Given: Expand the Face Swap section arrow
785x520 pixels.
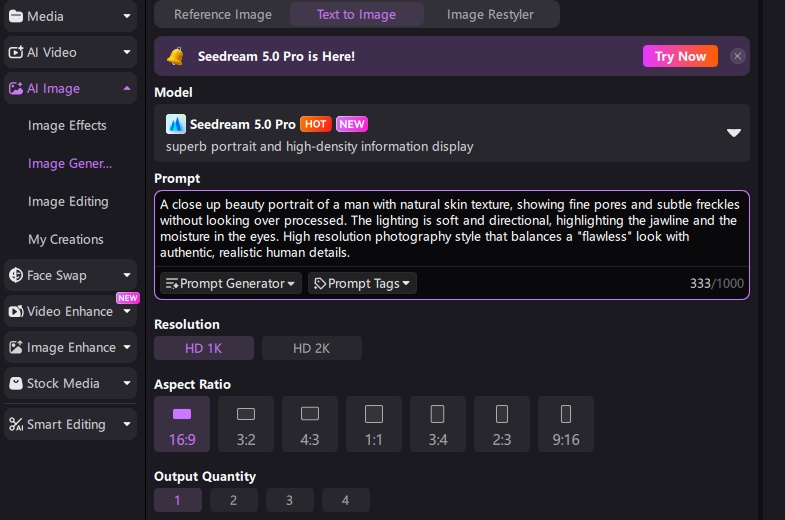Looking at the screenshot, I should click(x=127, y=275).
